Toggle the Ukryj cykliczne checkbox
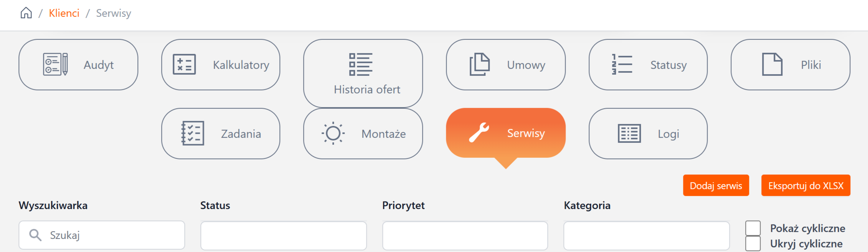Screen dimensions: 868x252 tap(753, 244)
